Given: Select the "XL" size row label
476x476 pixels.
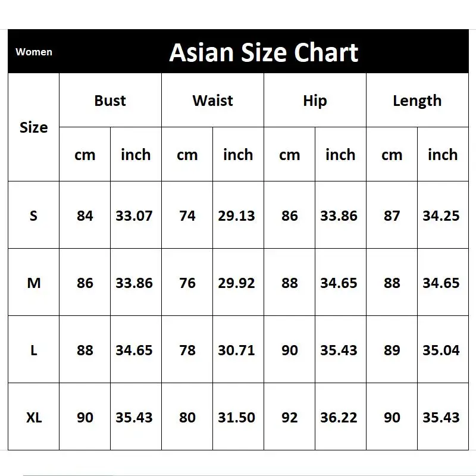Looking at the screenshot, I should 34,417.
